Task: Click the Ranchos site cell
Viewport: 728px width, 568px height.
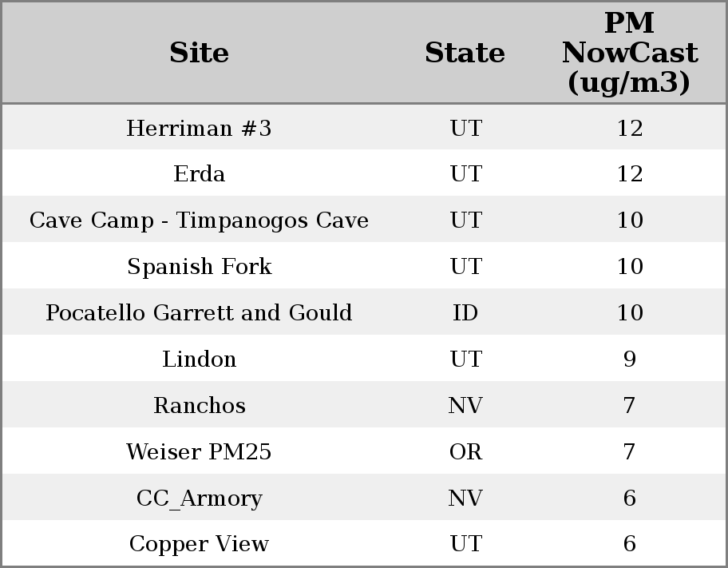Action: pyautogui.click(x=200, y=406)
